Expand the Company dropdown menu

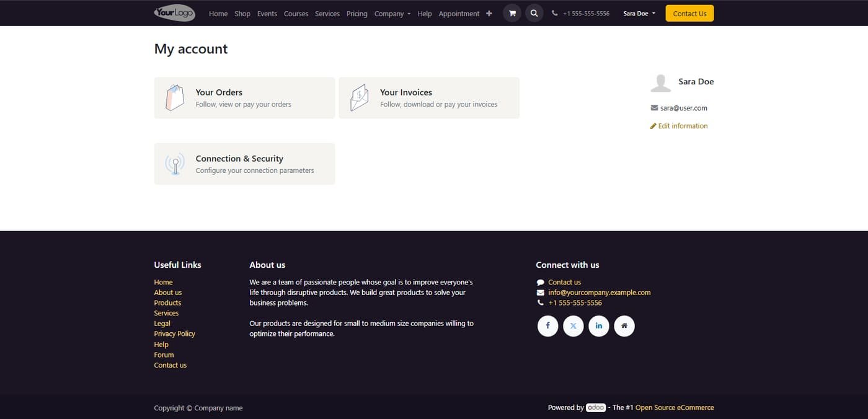coord(392,14)
